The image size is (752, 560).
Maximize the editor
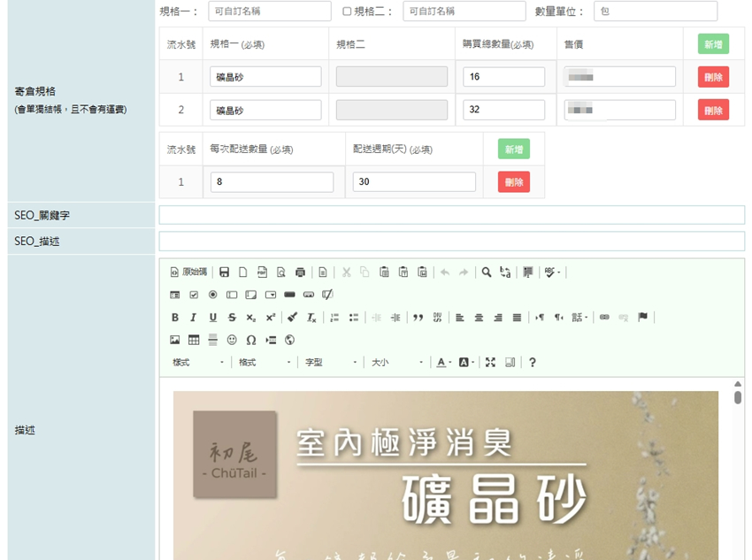point(490,363)
